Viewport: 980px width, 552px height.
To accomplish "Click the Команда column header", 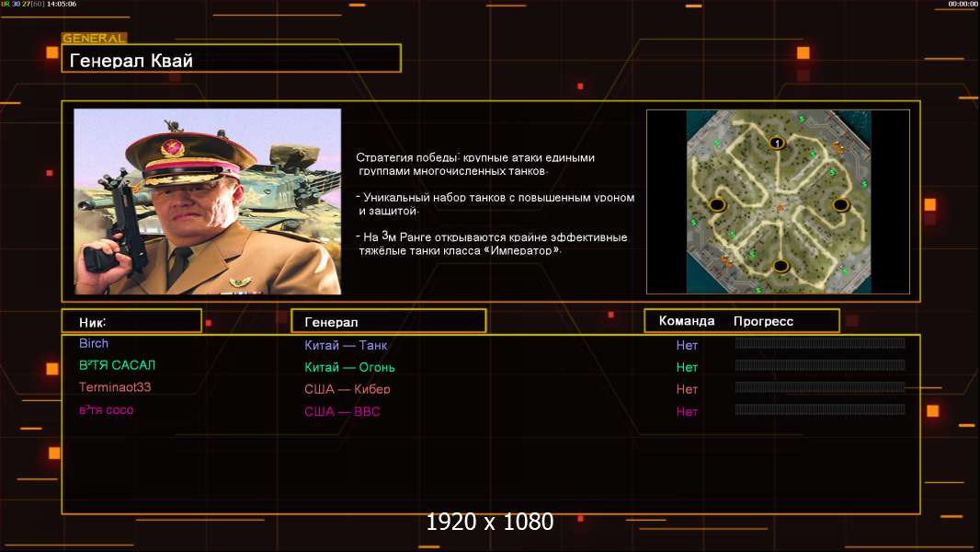I will click(x=687, y=321).
